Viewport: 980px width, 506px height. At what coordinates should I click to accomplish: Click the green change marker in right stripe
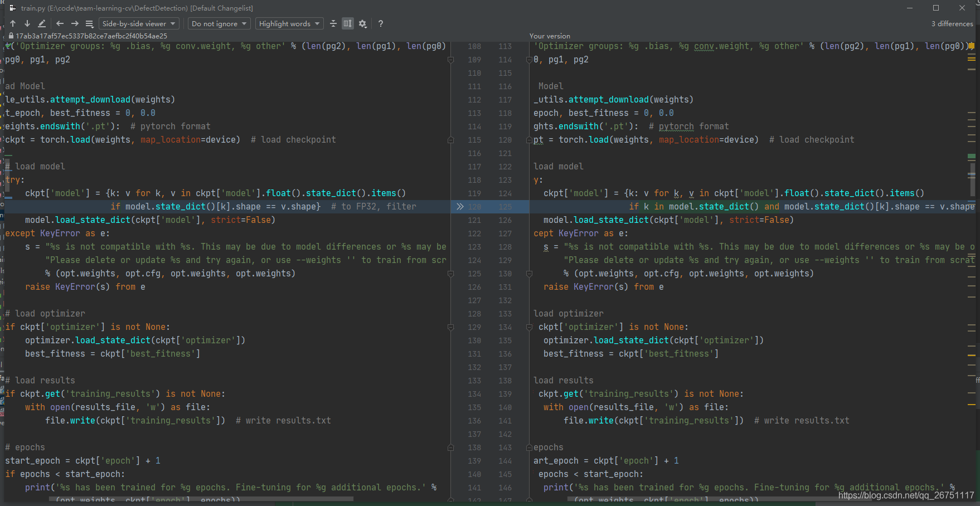(972, 157)
